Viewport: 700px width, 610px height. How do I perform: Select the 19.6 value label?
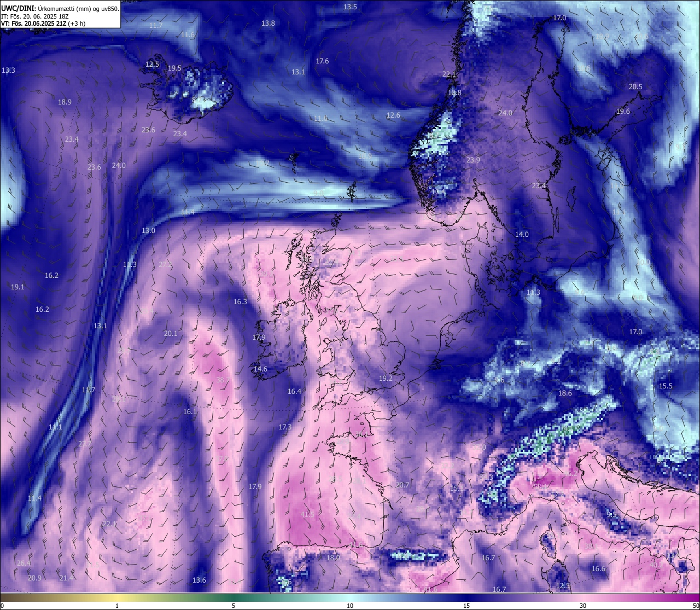(623, 112)
